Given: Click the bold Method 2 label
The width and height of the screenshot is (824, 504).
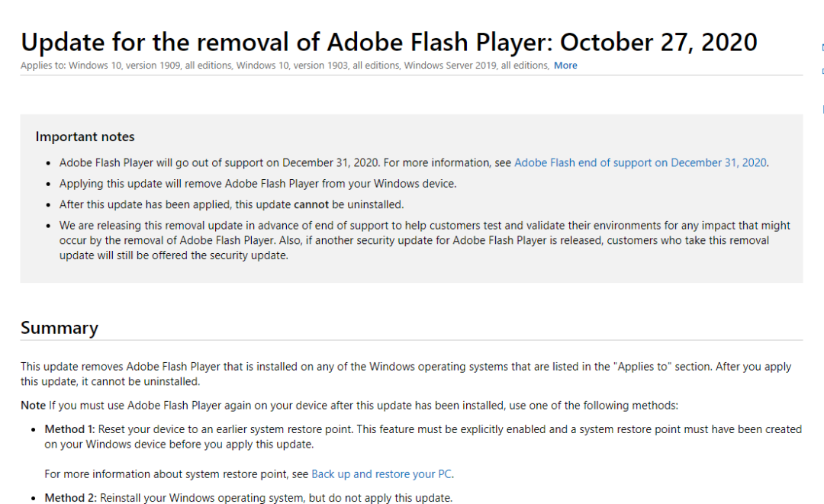Looking at the screenshot, I should (x=70, y=498).
